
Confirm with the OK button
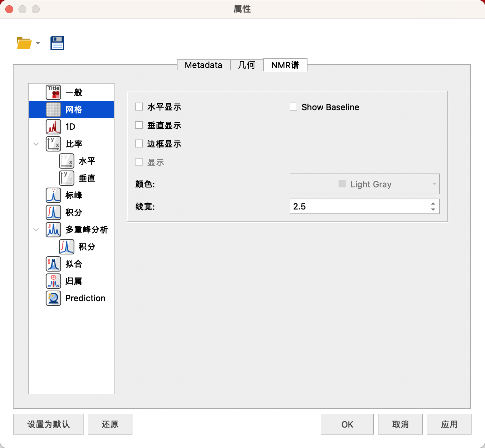(347, 424)
